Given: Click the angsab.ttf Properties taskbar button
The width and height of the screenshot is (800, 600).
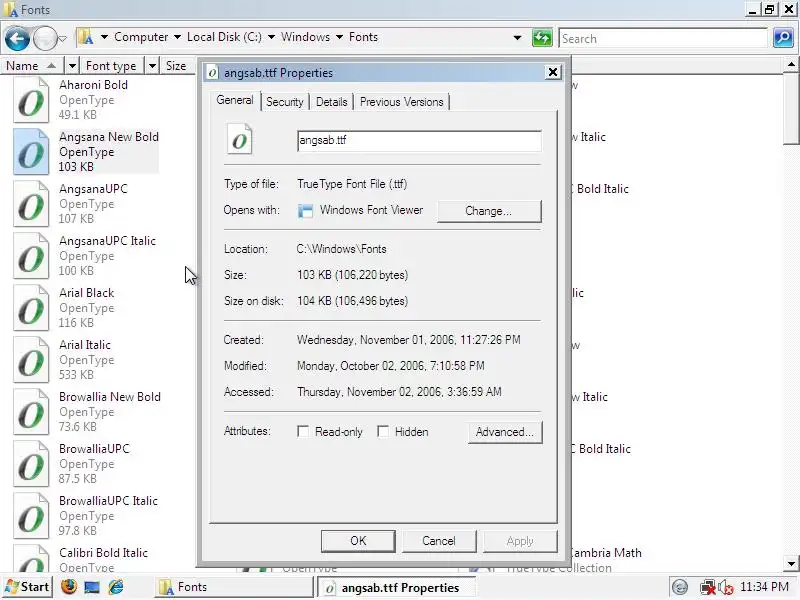Looking at the screenshot, I should pos(397,587).
